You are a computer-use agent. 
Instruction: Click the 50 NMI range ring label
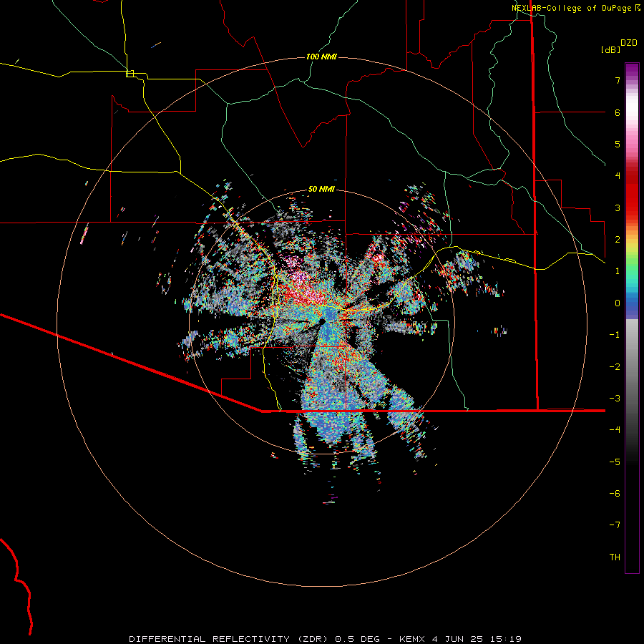pyautogui.click(x=321, y=190)
